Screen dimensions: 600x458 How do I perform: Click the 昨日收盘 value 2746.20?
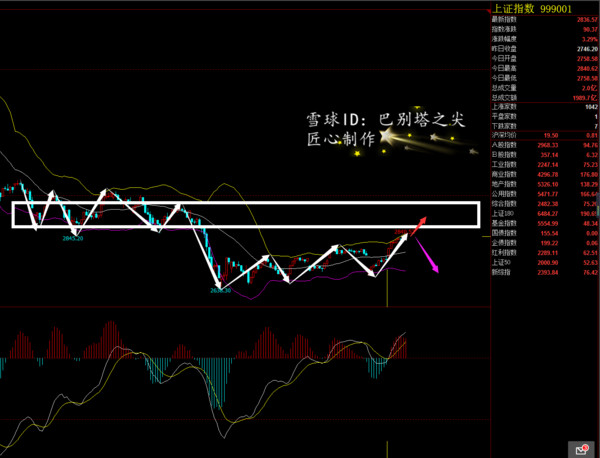[x=587, y=49]
